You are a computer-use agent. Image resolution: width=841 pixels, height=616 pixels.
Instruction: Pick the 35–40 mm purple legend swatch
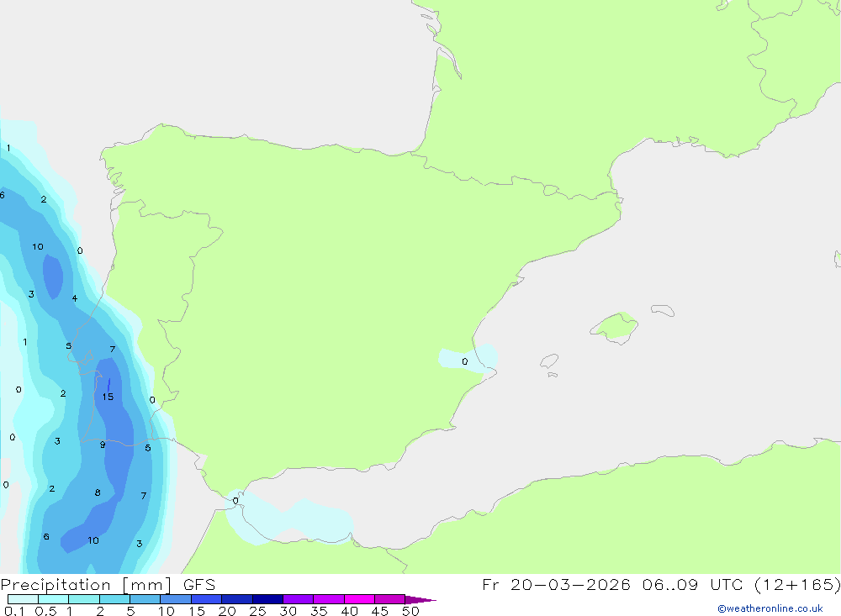(x=329, y=599)
